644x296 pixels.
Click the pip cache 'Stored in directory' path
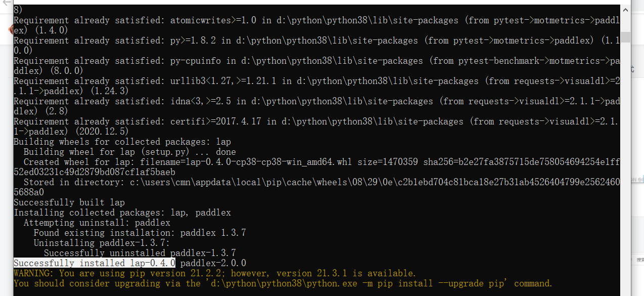point(253,182)
